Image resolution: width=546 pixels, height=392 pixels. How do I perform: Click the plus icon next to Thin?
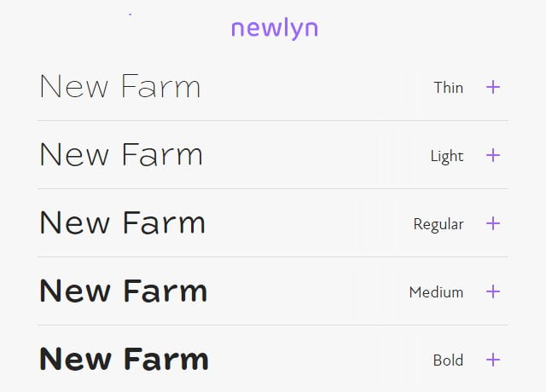(x=492, y=87)
